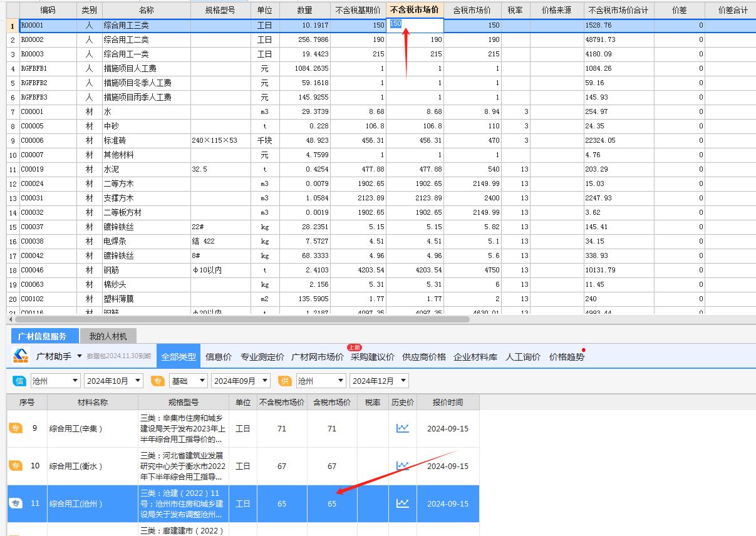This screenshot has height=536, width=756.
Task: Click the 不含税市场价 value 71 for 辛集
Action: coord(282,428)
